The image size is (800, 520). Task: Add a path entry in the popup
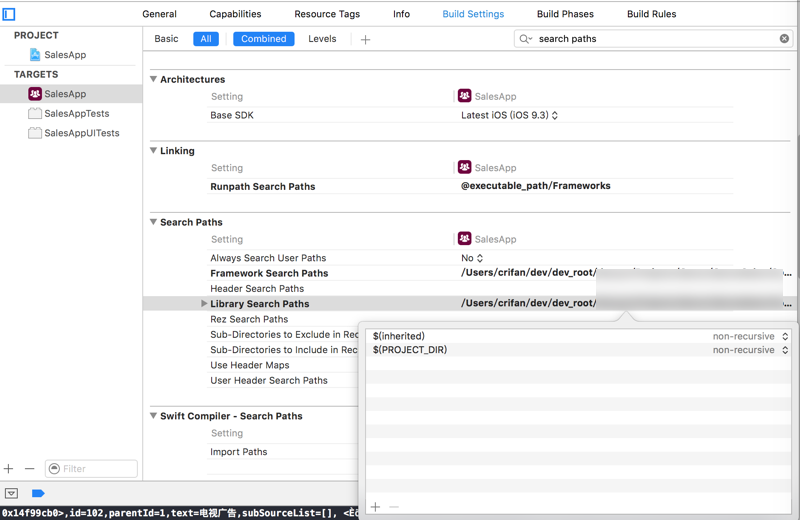click(376, 507)
